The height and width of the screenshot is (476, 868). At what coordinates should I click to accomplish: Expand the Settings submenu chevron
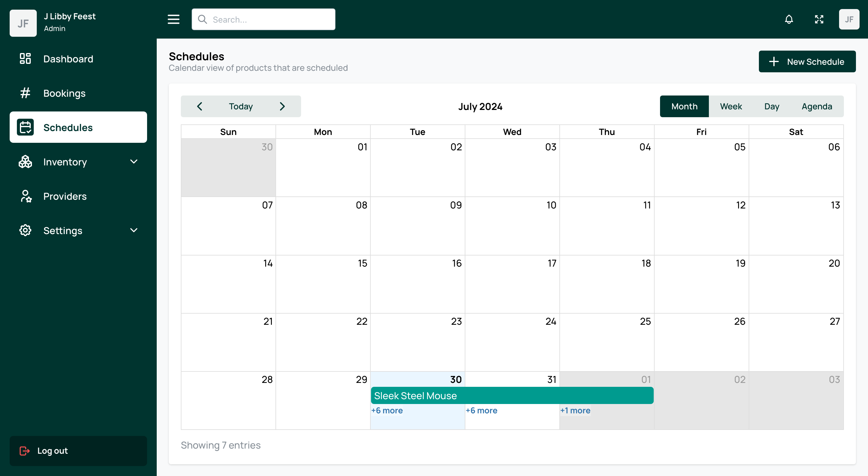pyautogui.click(x=134, y=230)
